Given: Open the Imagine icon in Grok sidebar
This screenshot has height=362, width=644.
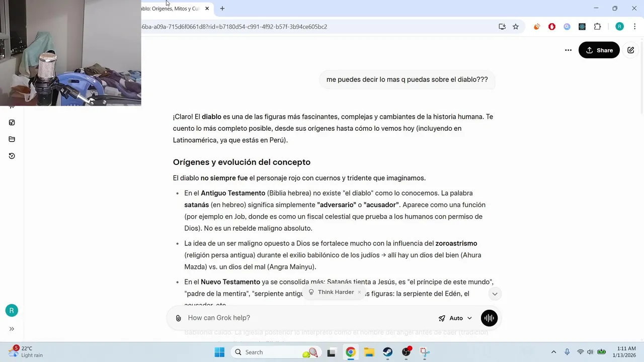Looking at the screenshot, I should (12, 122).
